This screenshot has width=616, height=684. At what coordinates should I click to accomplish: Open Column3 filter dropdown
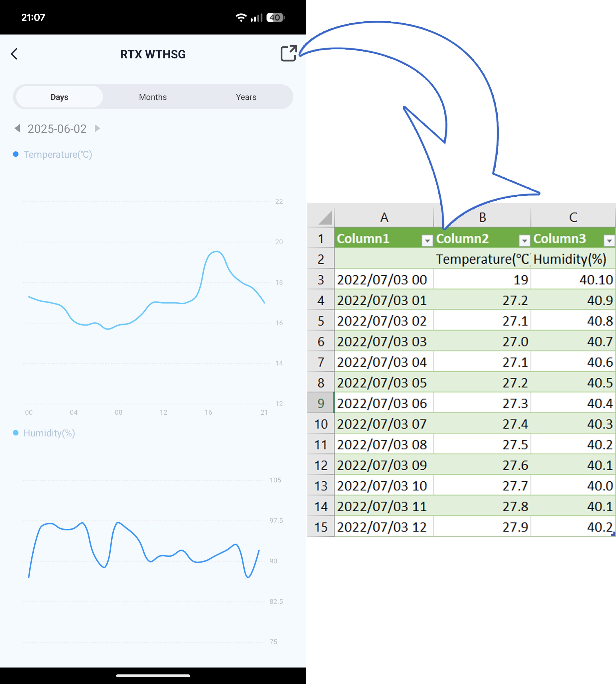click(x=609, y=241)
